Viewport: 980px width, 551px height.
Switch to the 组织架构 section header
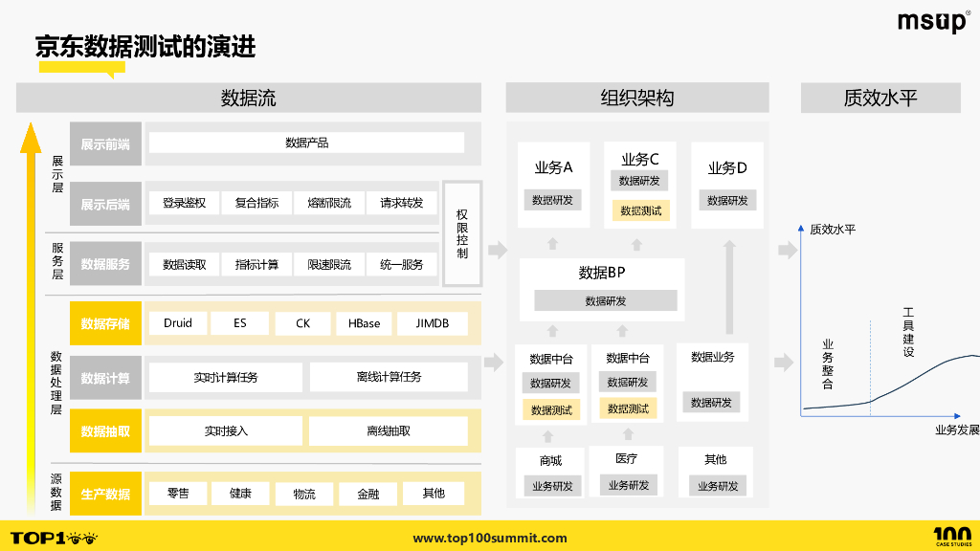[x=636, y=98]
